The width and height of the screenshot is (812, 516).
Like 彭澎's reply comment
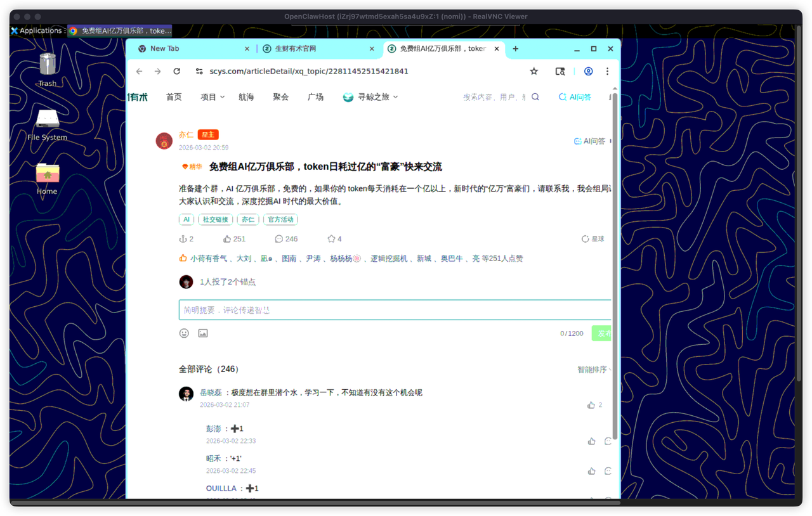591,441
